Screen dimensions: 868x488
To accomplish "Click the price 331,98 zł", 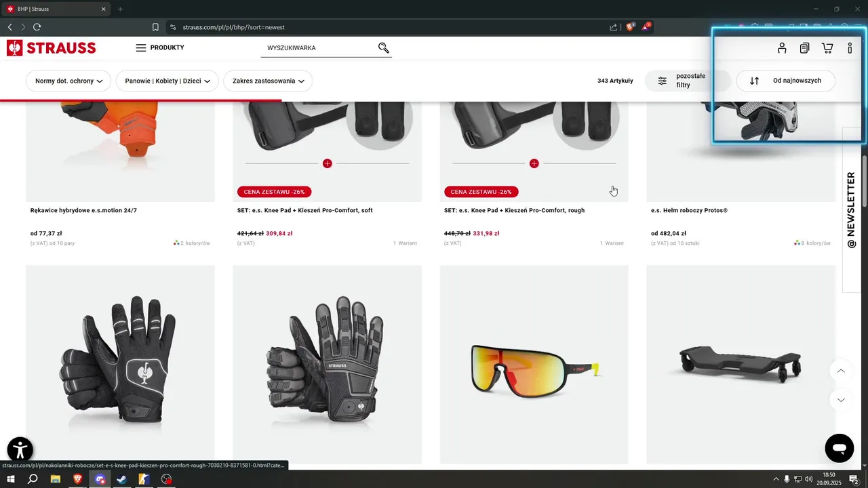I will coord(486,233).
